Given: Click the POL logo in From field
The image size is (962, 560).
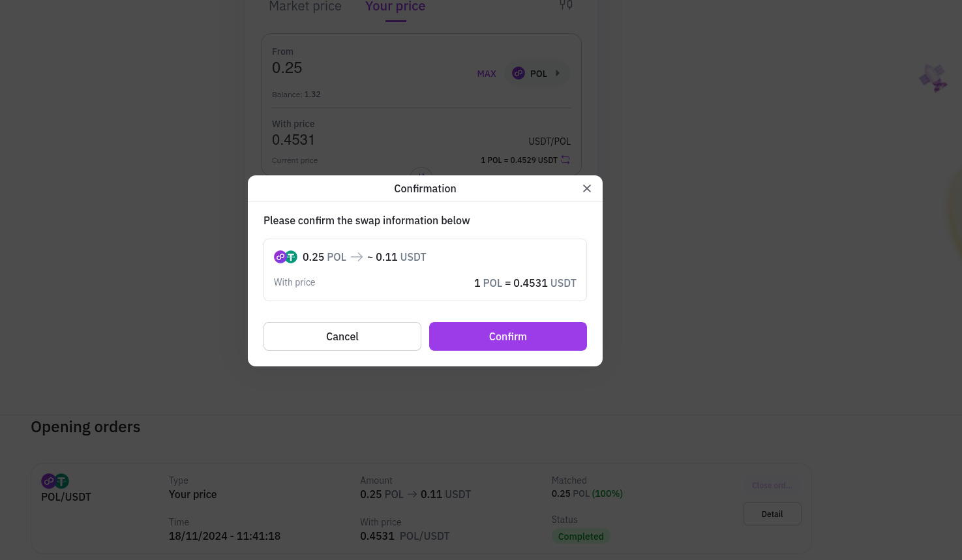Looking at the screenshot, I should point(519,74).
